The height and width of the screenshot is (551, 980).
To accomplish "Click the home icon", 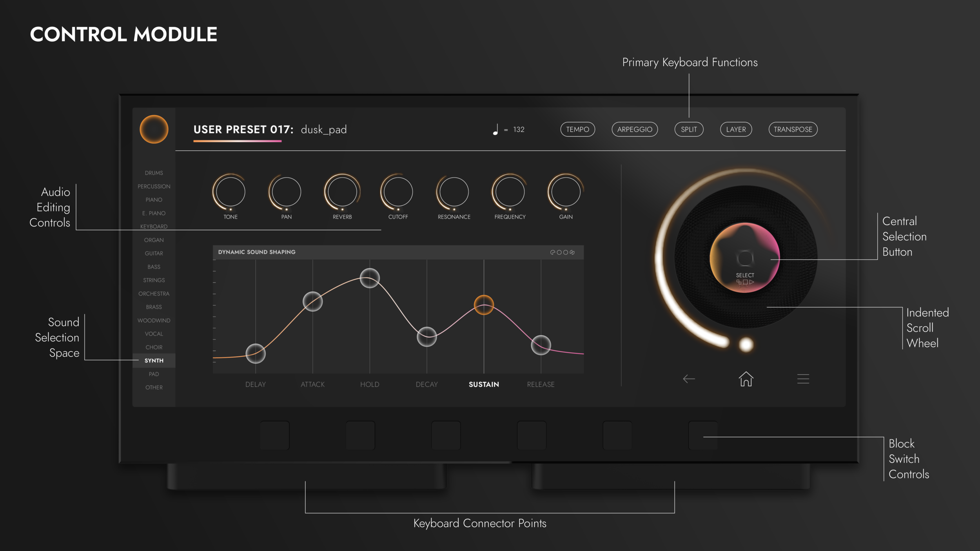I will point(746,379).
